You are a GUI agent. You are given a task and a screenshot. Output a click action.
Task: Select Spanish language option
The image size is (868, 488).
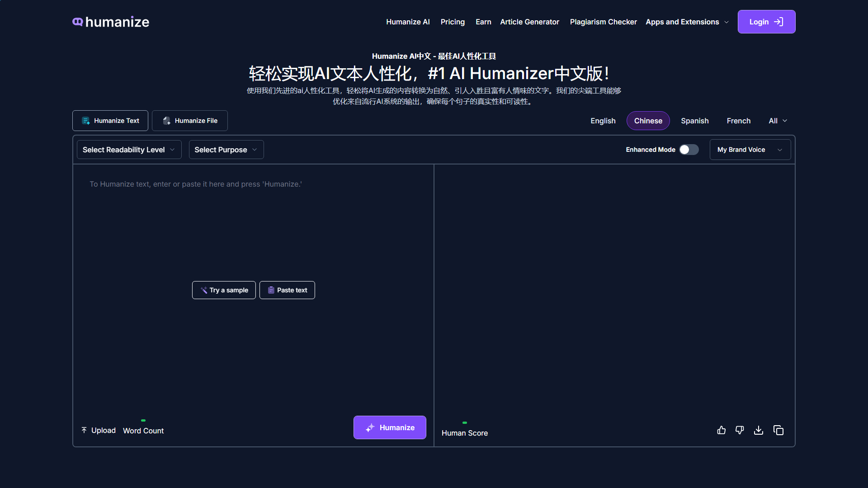[695, 121]
